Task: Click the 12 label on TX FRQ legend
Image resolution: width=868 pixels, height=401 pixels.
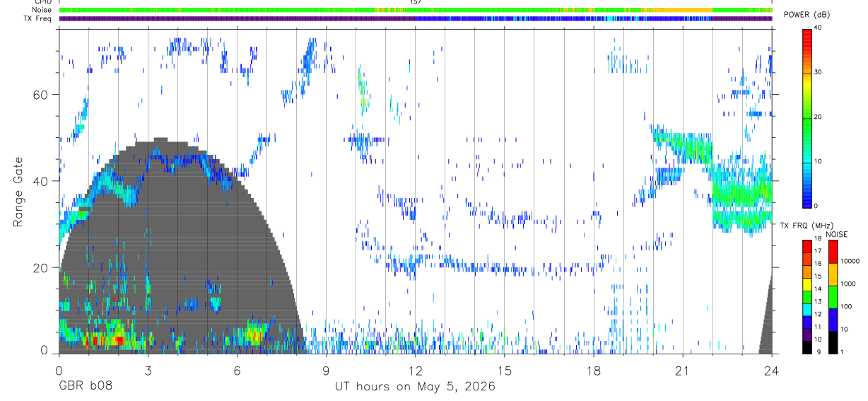Action: [x=818, y=314]
